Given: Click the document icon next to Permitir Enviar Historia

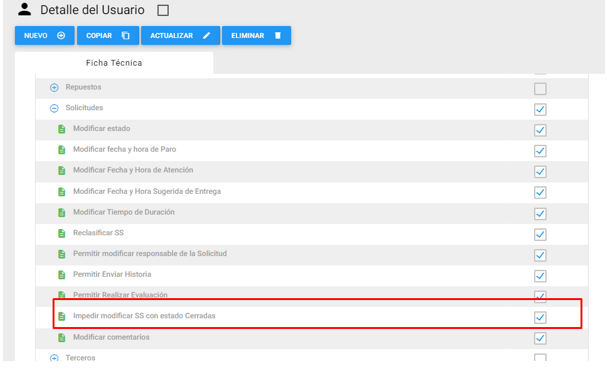Looking at the screenshot, I should (x=62, y=275).
